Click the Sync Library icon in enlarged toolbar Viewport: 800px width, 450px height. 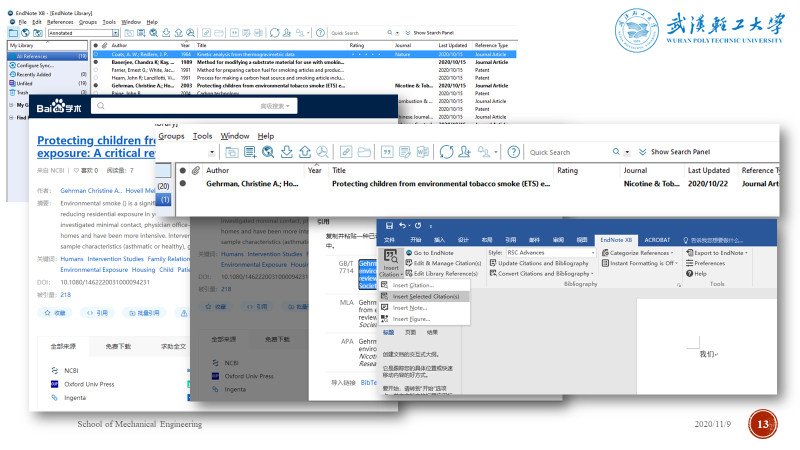tap(447, 152)
